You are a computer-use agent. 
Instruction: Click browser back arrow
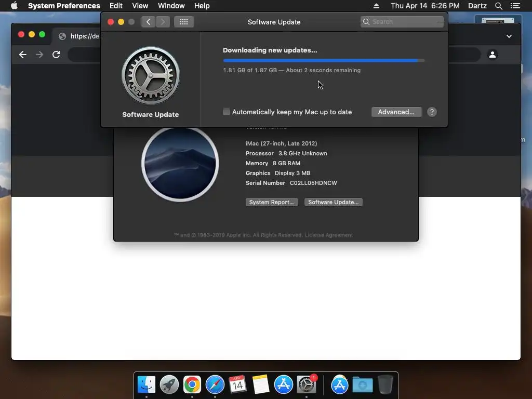click(23, 54)
